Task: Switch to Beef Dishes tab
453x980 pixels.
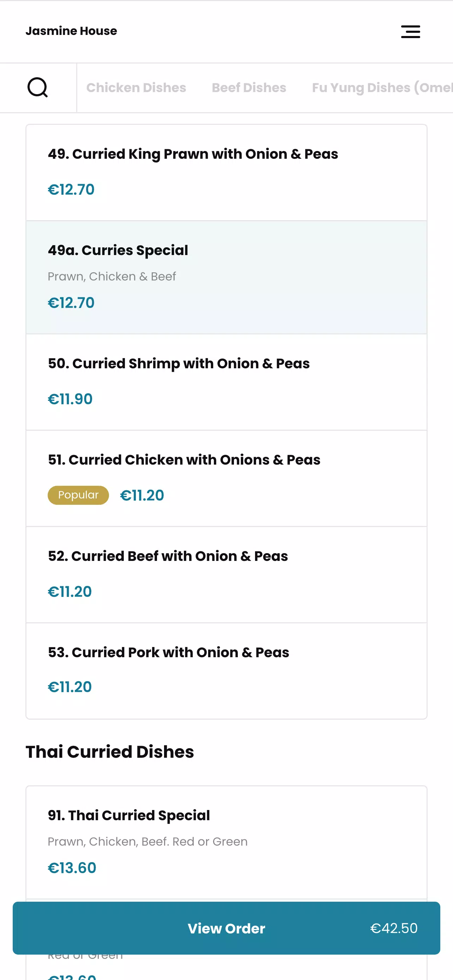Action: [249, 87]
